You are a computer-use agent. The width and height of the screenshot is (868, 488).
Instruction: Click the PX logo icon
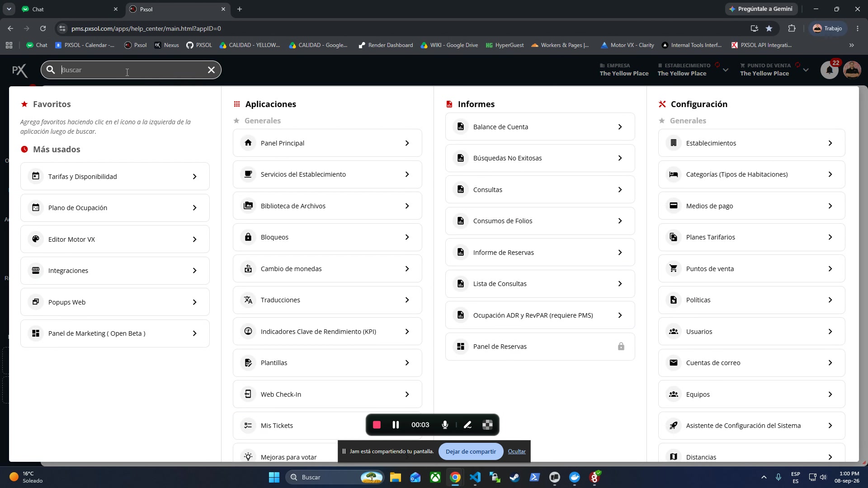coord(19,70)
